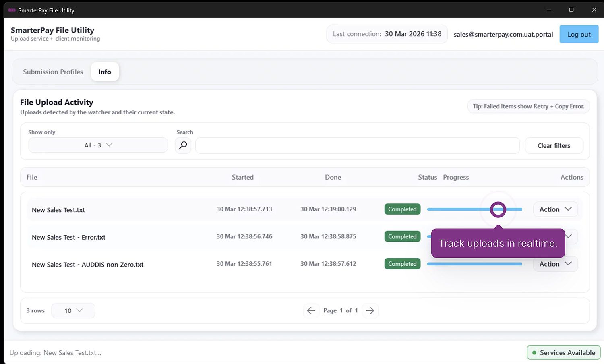Go to previous page arrow

click(x=311, y=310)
